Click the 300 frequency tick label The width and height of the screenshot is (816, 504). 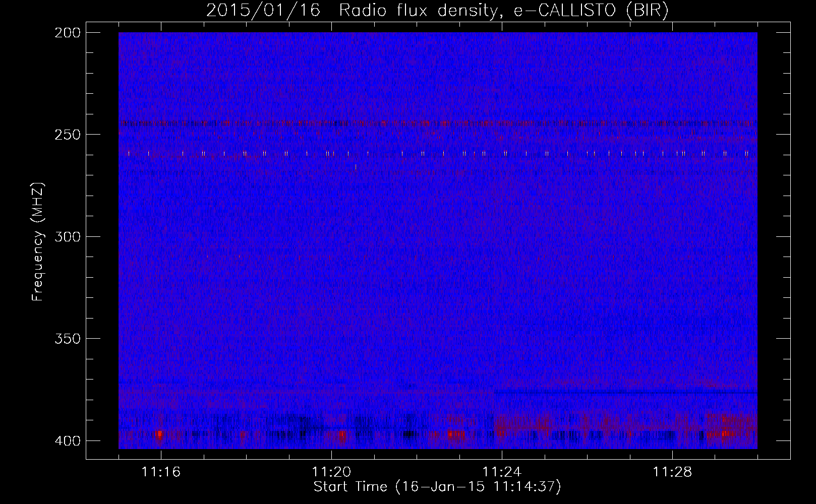click(67, 236)
